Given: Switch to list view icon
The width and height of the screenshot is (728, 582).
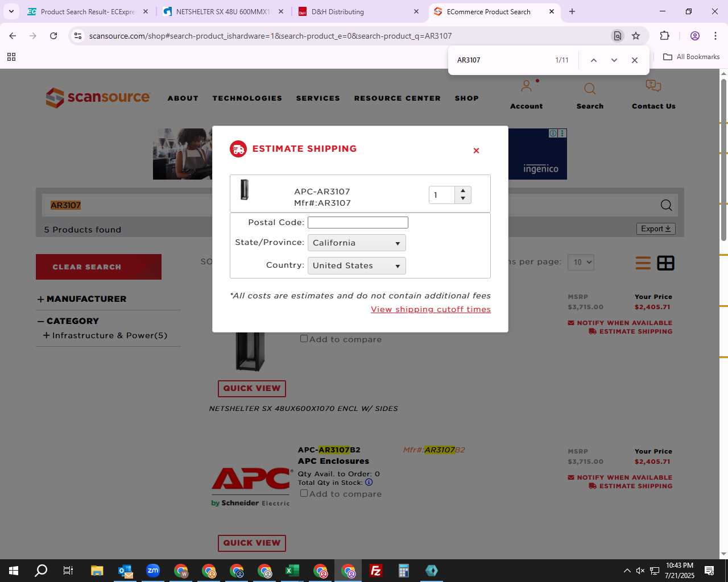Looking at the screenshot, I should pyautogui.click(x=643, y=263).
